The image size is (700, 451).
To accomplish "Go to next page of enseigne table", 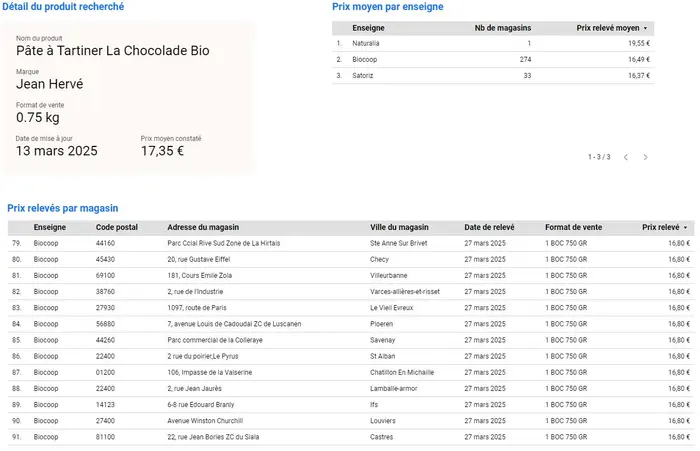I will (x=646, y=157).
